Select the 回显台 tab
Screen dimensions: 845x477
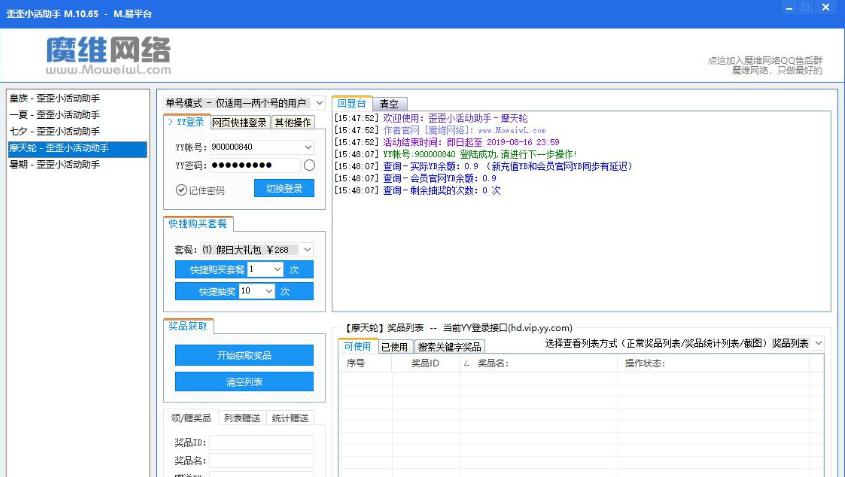click(352, 103)
